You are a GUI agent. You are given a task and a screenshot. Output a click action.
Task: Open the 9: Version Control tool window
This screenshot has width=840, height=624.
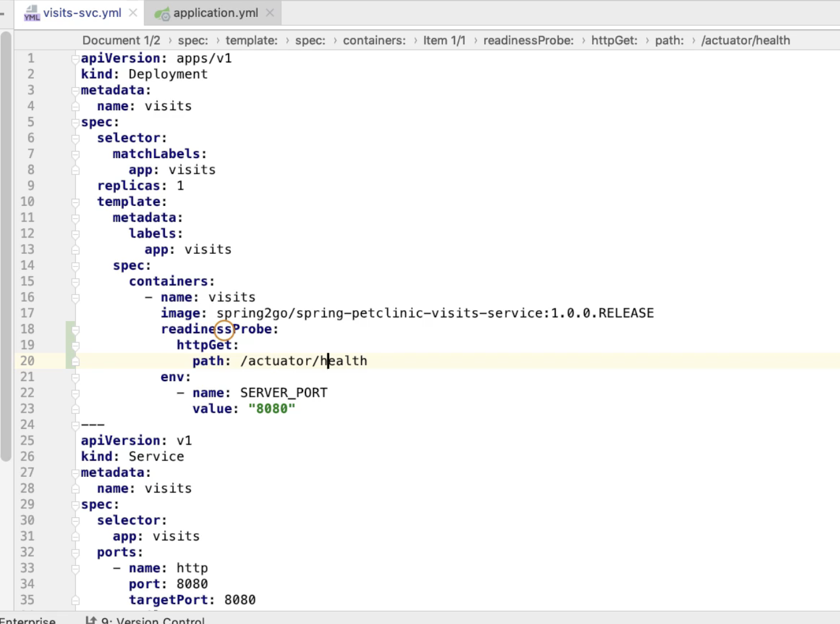(152, 620)
